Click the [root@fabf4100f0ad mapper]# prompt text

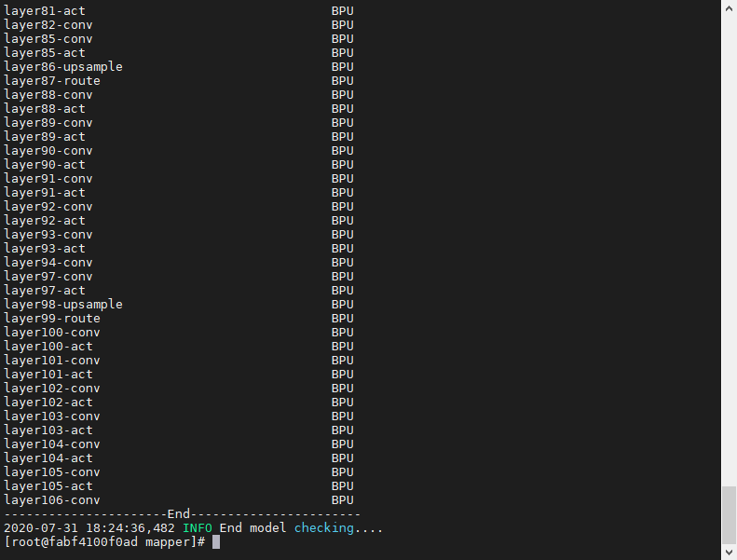pyautogui.click(x=104, y=542)
